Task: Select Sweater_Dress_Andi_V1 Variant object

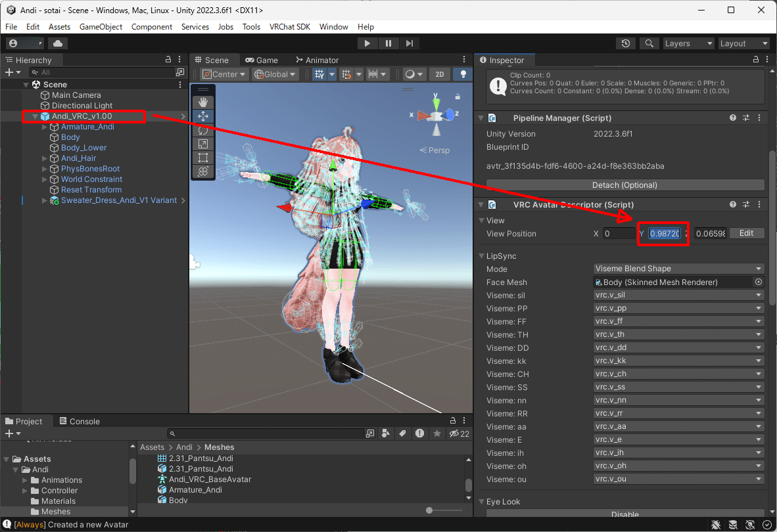Action: [x=119, y=200]
